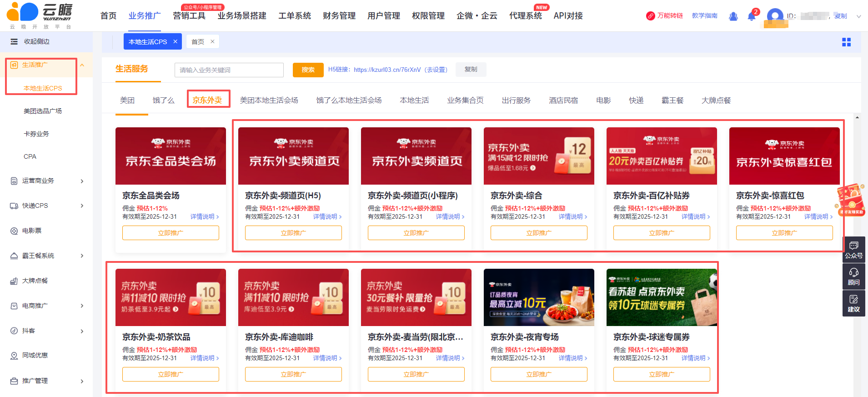Open 电影票 sidebar icon
This screenshot has height=397, width=868.
click(x=14, y=231)
